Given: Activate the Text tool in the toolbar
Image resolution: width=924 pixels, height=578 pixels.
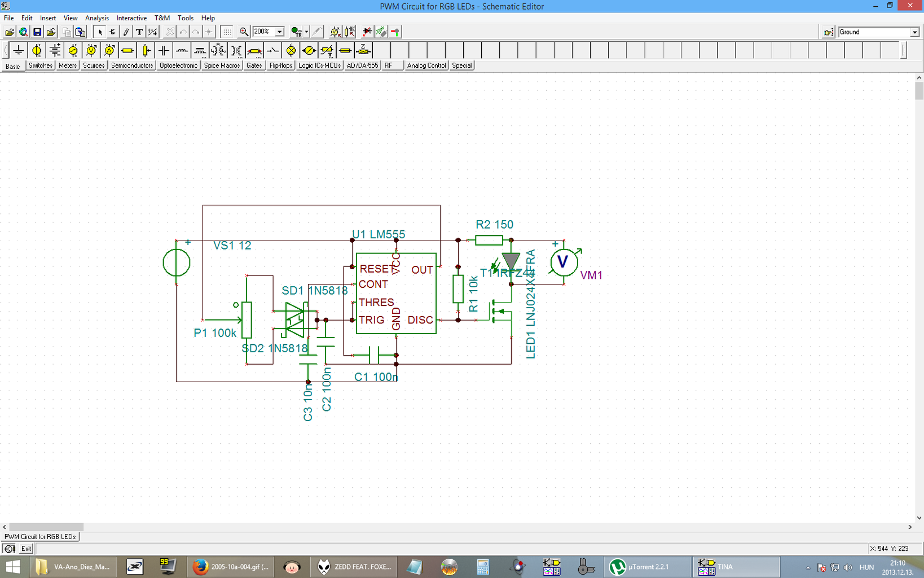Looking at the screenshot, I should (139, 32).
